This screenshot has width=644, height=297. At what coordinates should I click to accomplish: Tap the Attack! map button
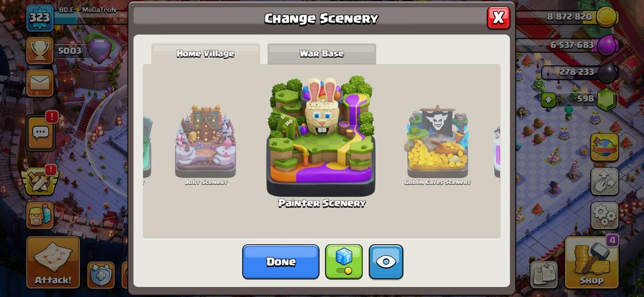point(53,262)
